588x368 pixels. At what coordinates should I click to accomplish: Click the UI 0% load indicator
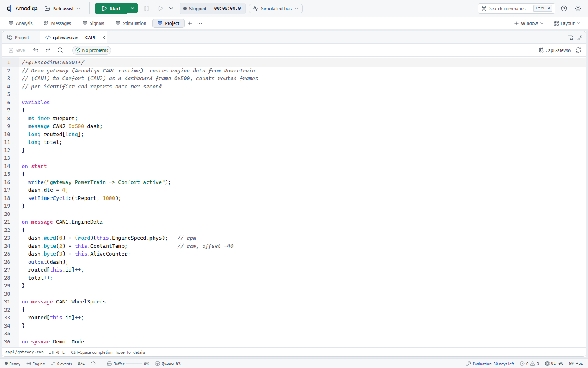point(554,364)
